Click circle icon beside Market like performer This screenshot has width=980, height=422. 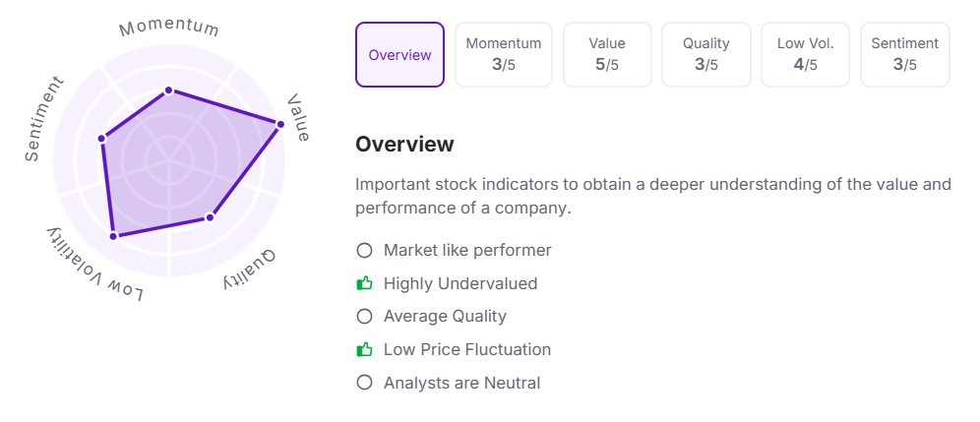[364, 251]
